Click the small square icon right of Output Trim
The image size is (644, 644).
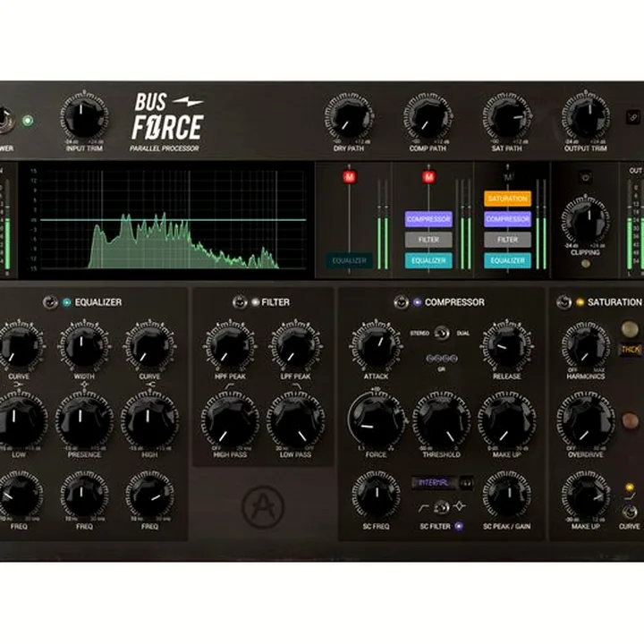[x=633, y=117]
